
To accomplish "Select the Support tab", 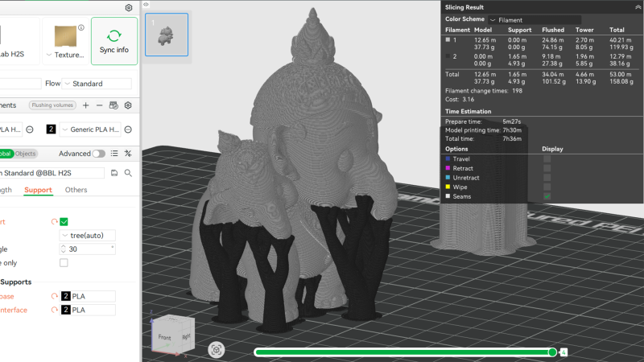I will 38,191.
